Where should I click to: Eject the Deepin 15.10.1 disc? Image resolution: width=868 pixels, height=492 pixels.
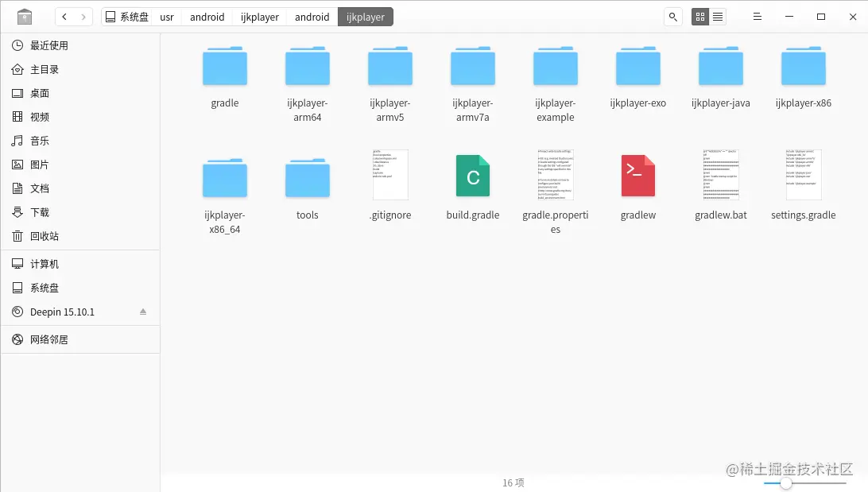click(x=143, y=312)
